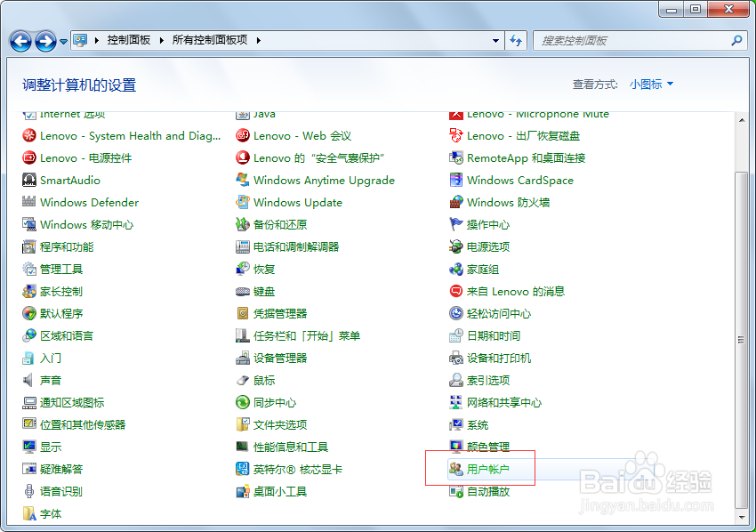
Task: Open the 操作中心 flag icon
Action: point(456,224)
